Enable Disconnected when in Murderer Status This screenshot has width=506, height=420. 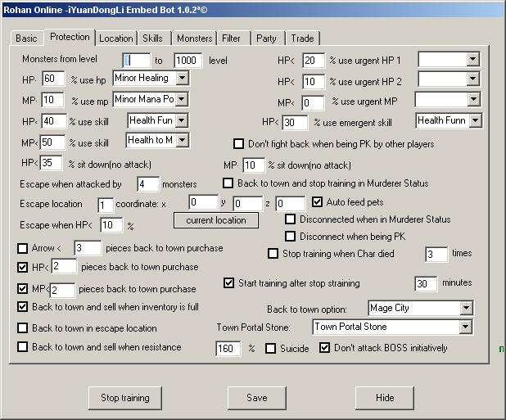click(x=290, y=219)
